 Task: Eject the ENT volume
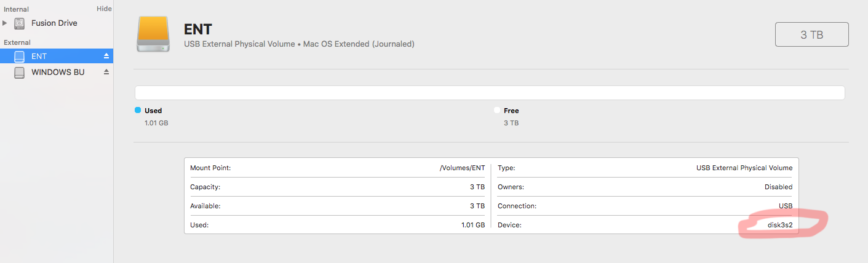106,57
